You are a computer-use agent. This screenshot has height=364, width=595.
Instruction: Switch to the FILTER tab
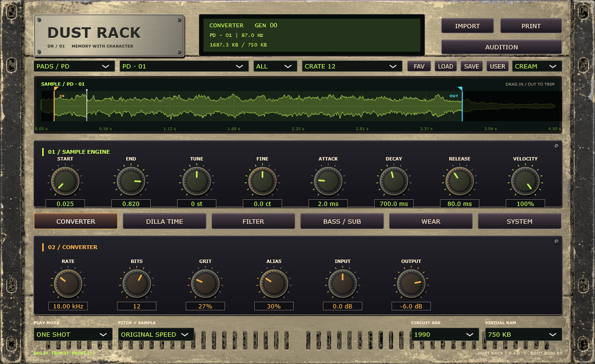(x=253, y=221)
